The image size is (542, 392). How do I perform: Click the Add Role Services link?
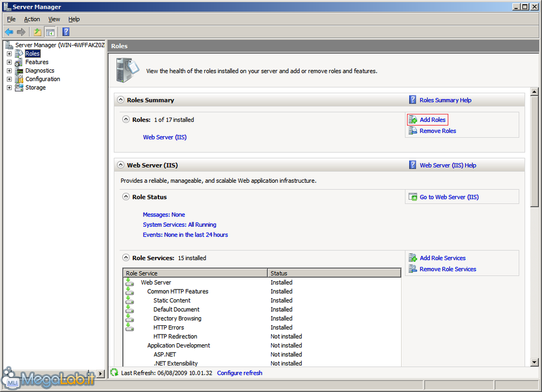[442, 258]
